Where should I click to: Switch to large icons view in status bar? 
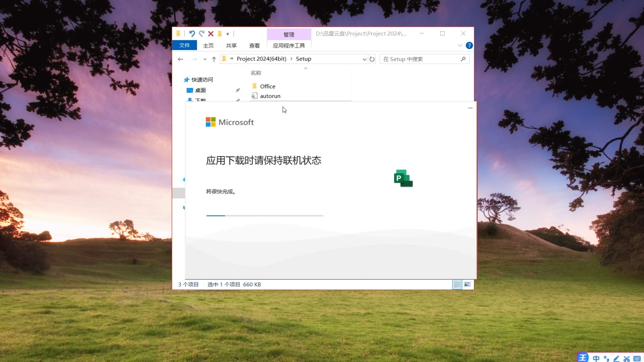click(467, 284)
